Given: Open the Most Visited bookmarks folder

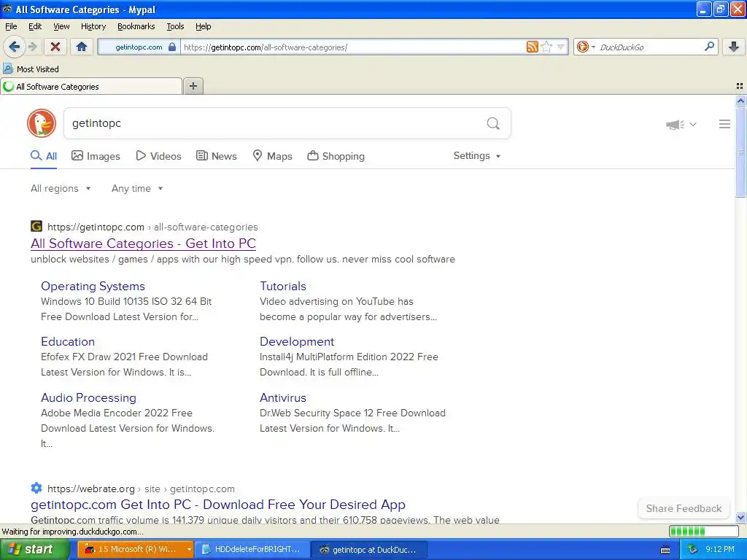Looking at the screenshot, I should click(x=31, y=69).
